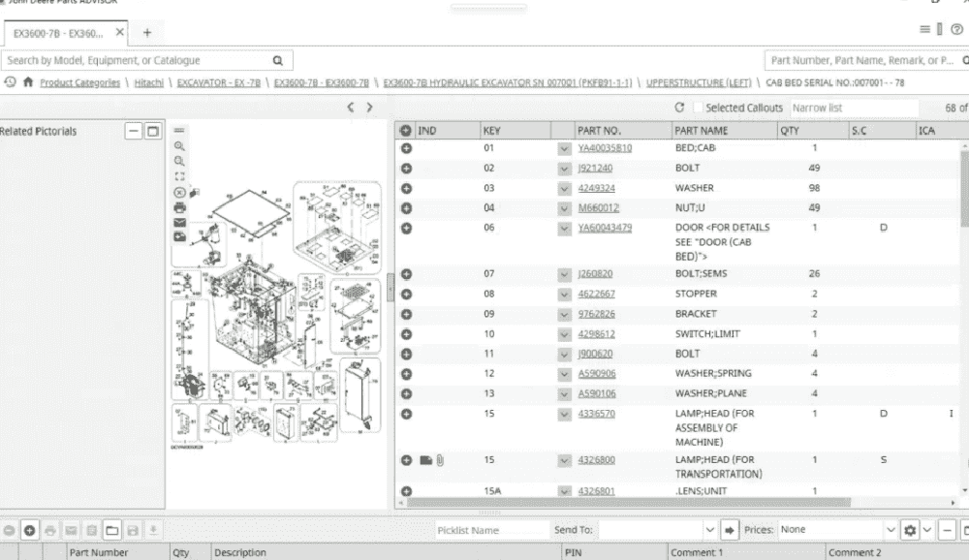Image resolution: width=969 pixels, height=560 pixels.
Task: Sort by the QTY column header
Action: pyautogui.click(x=789, y=131)
